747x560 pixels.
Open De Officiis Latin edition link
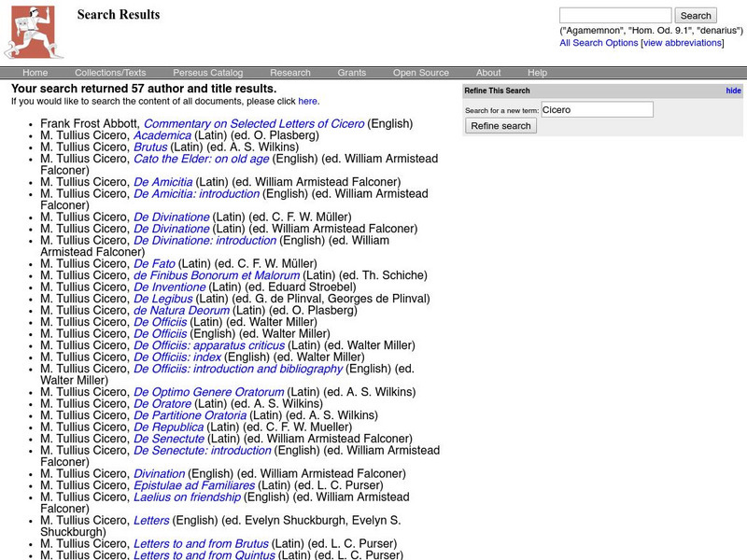(160, 322)
